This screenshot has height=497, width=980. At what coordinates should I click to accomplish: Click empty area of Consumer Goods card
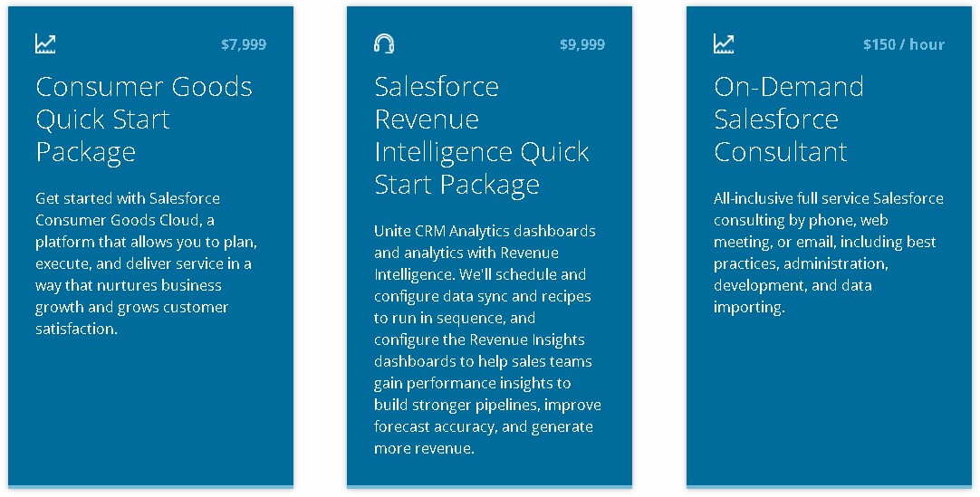(x=150, y=412)
